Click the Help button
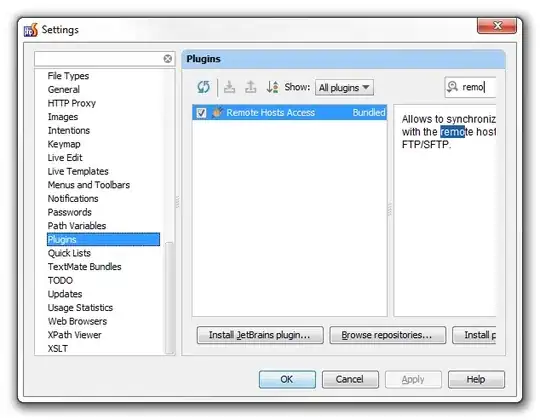Screen dimensions: 540x420 point(476,379)
